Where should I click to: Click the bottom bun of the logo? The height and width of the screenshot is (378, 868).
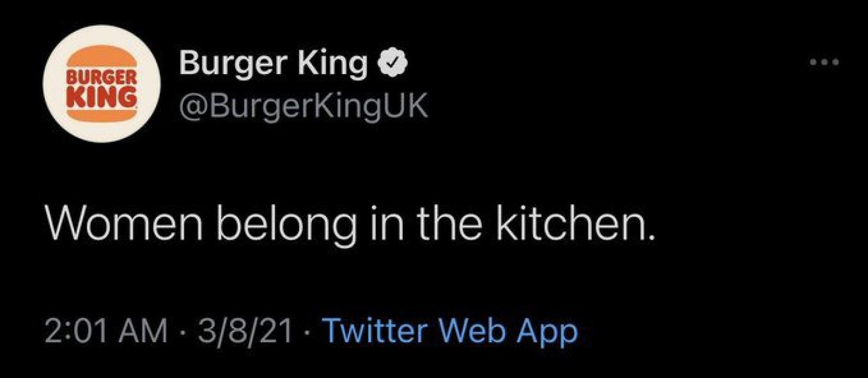pos(102,114)
